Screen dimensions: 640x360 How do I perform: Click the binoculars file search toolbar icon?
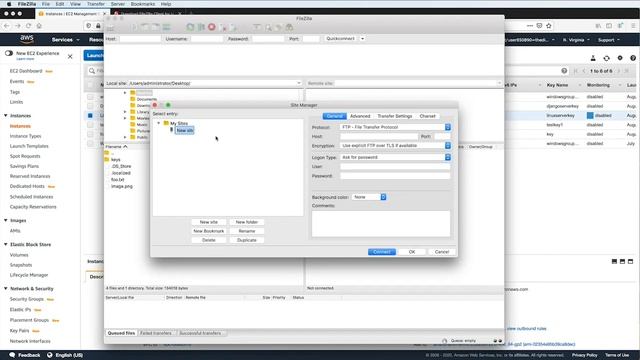(x=289, y=27)
